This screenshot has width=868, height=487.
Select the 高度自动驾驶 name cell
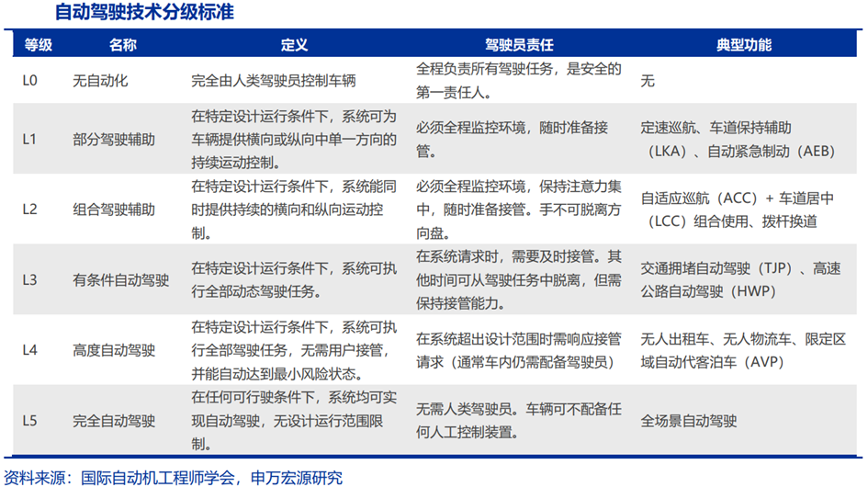coord(114,350)
